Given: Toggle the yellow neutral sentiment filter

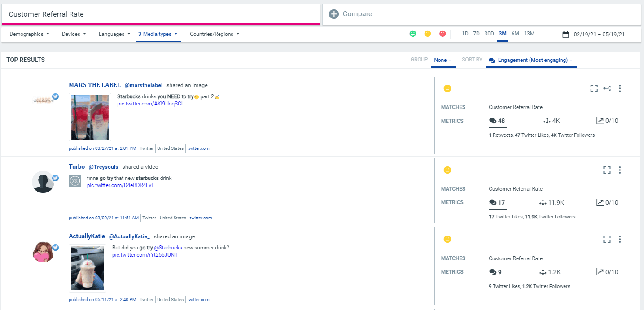Looking at the screenshot, I should tap(427, 33).
